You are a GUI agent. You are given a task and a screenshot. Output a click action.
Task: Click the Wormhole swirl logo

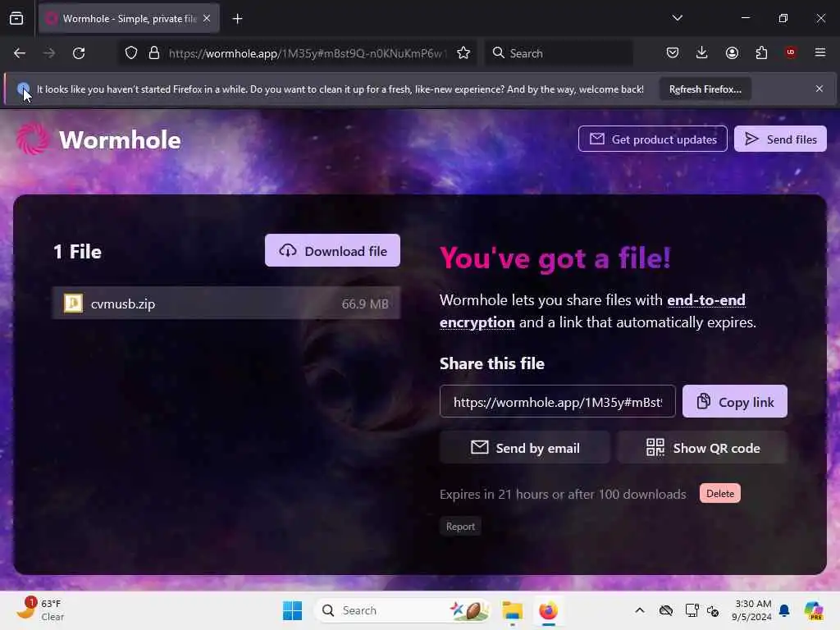[x=32, y=139]
